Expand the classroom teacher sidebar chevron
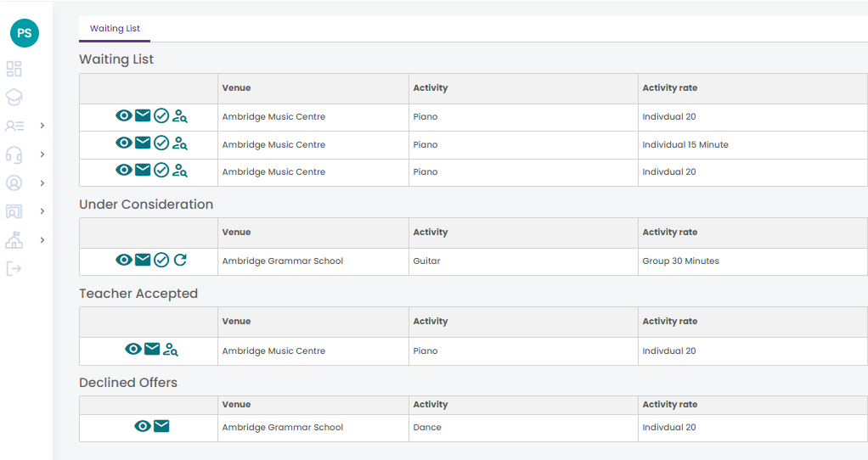 [42, 211]
